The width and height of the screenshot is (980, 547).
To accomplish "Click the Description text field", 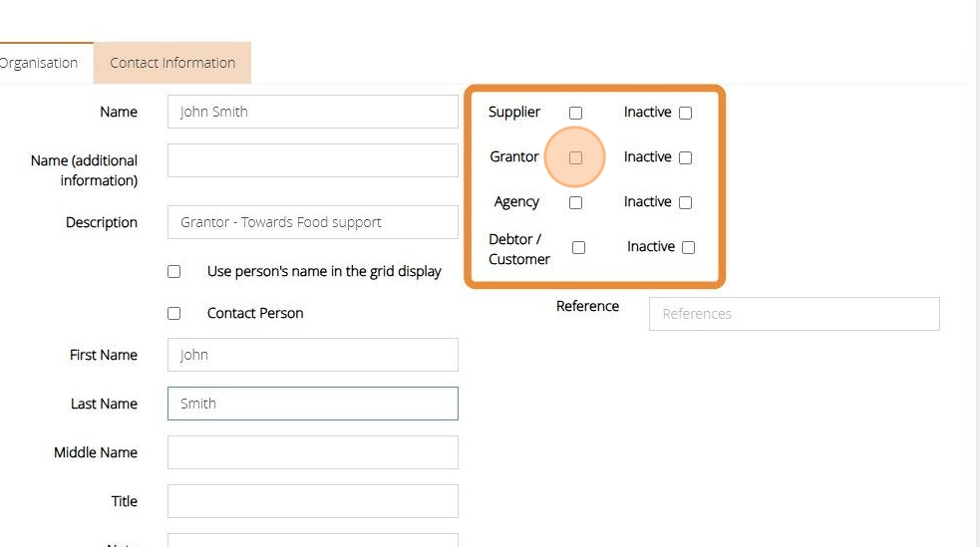I will point(312,222).
